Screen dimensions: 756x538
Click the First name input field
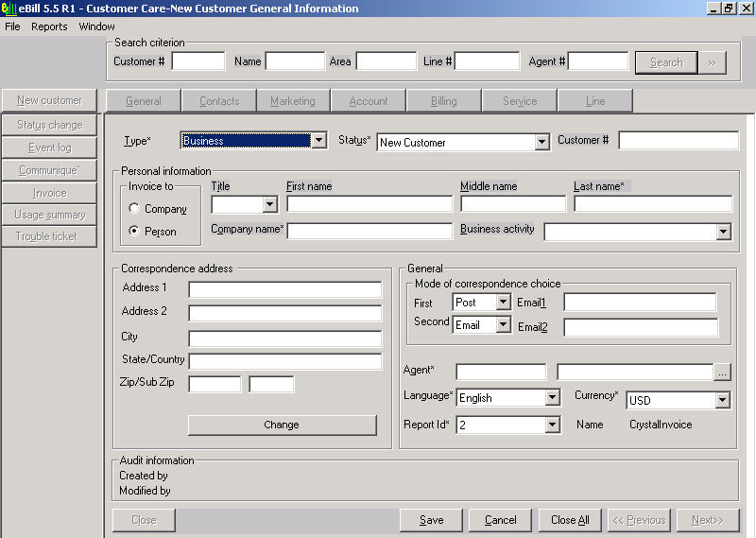point(369,203)
